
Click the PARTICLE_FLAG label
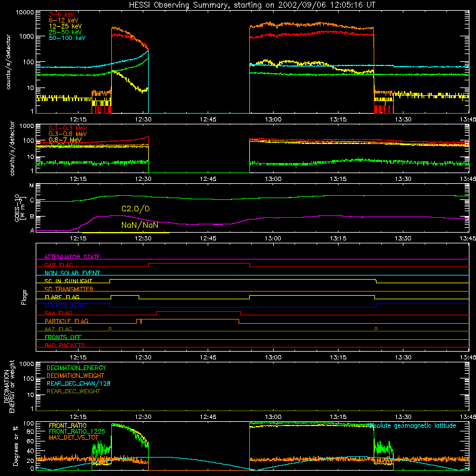click(x=67, y=321)
